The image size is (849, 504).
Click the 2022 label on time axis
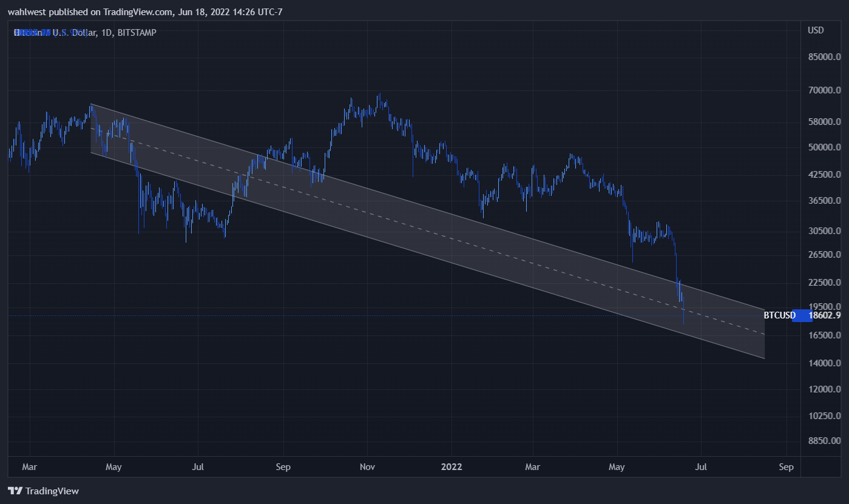452,467
